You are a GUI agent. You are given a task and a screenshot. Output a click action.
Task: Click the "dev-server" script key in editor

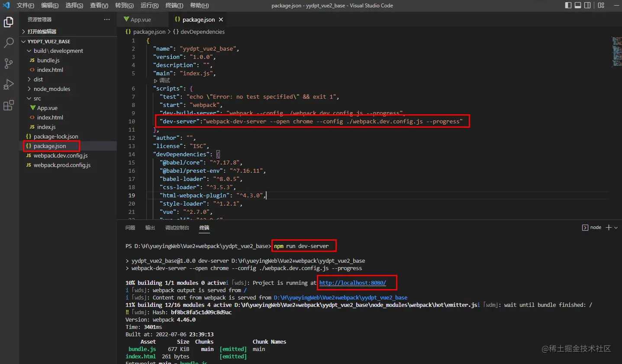tap(180, 121)
